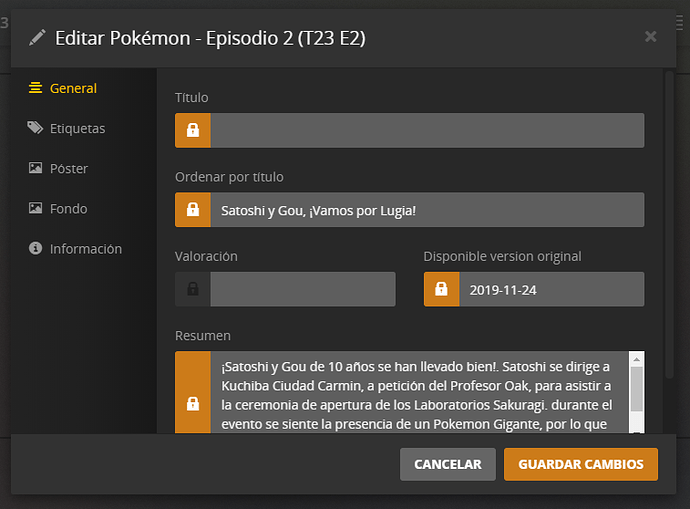This screenshot has width=690, height=509.
Task: Click the 'Resumen' label
Action: [x=203, y=336]
